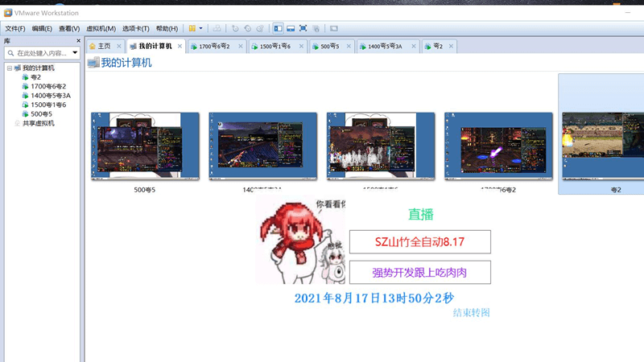This screenshot has width=644, height=362.
Task: Click the 1500夸1夸6 VM thumbnail (third)
Action: tap(381, 146)
